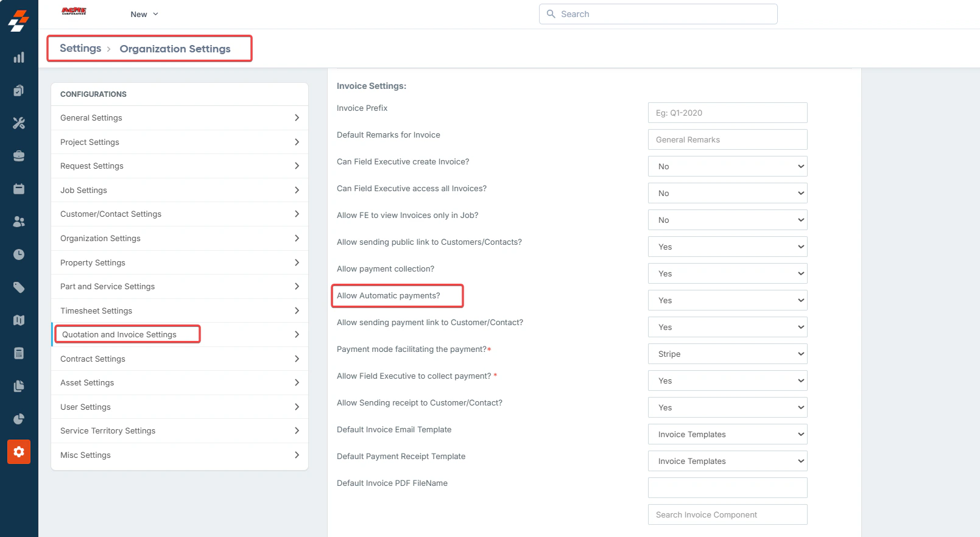Open 'Can Field Executive create Invoice' dropdown
980x537 pixels.
(x=727, y=166)
